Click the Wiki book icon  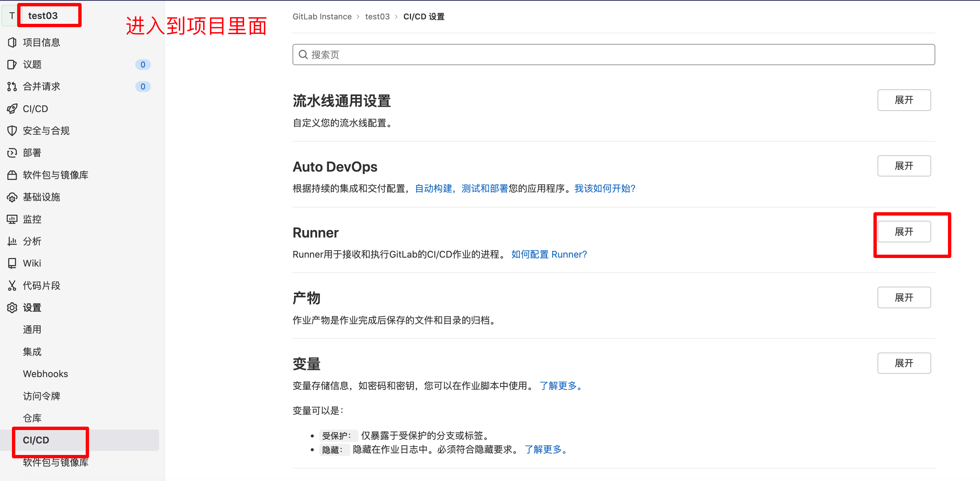(12, 263)
